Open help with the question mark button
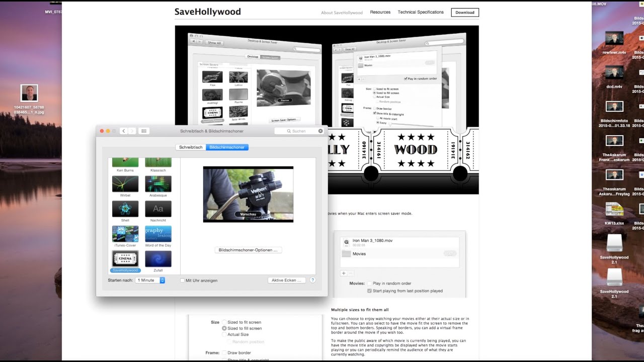Screen dimensions: 644x362 point(312,280)
